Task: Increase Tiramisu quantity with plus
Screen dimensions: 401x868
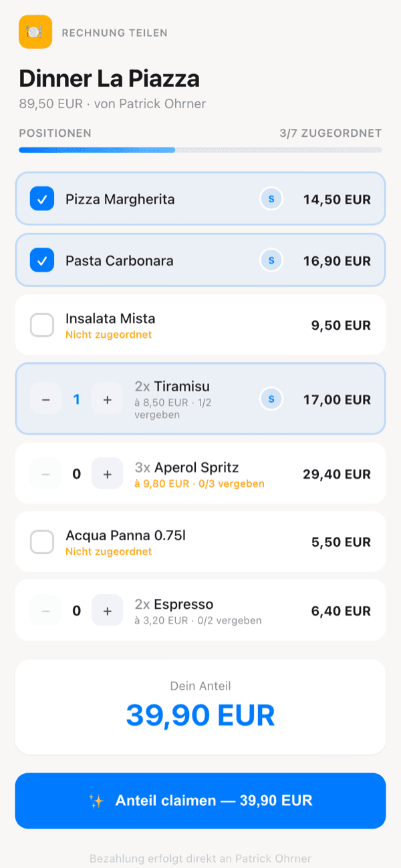Action: 107,399
